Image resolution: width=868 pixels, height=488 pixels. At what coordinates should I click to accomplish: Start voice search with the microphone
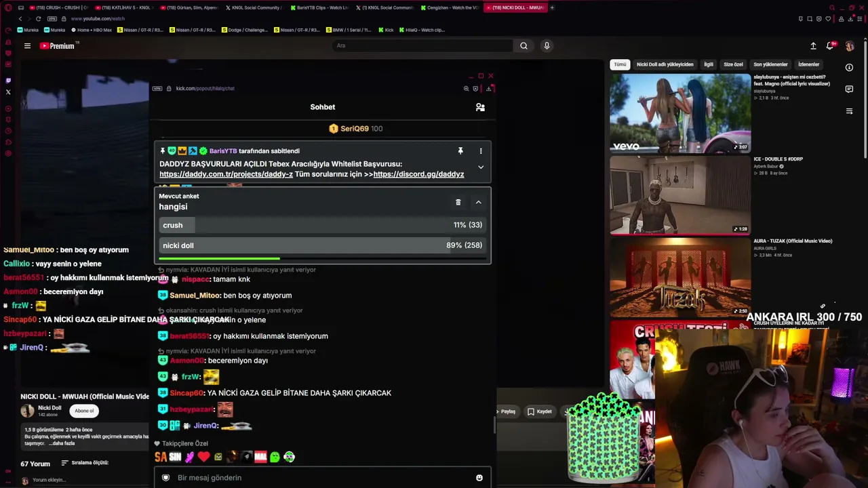[547, 46]
